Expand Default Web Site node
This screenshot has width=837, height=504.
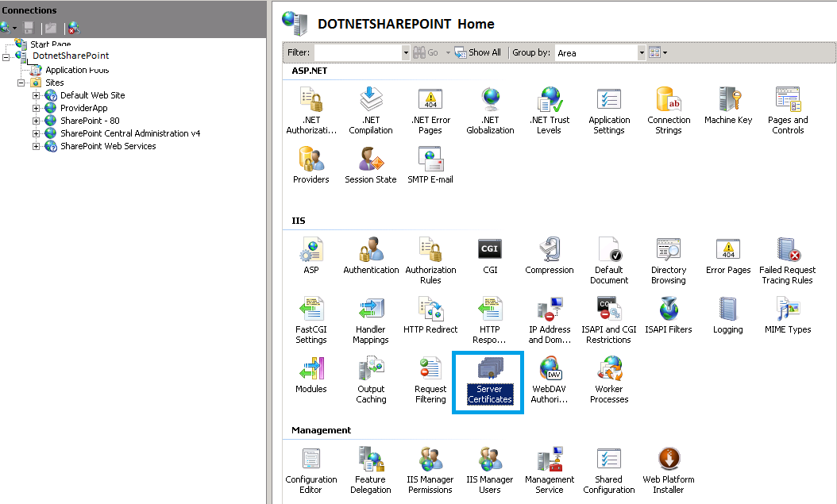click(x=37, y=95)
